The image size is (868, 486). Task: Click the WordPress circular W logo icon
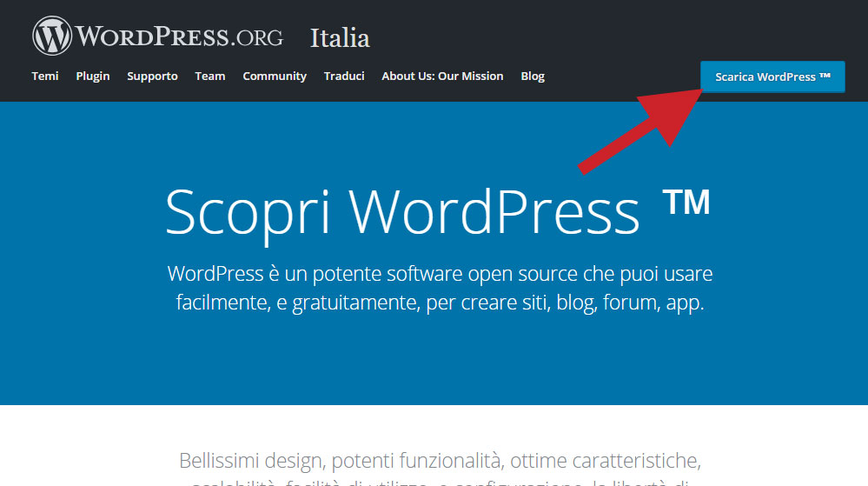(x=52, y=36)
